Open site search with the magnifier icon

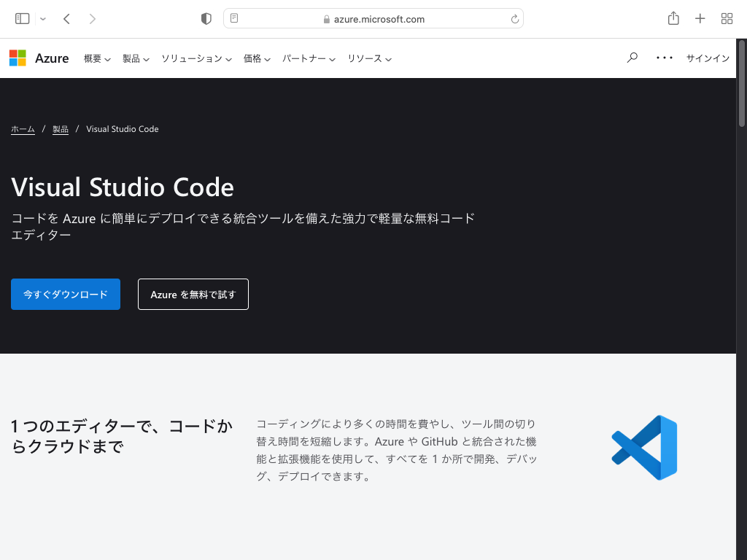(x=632, y=58)
